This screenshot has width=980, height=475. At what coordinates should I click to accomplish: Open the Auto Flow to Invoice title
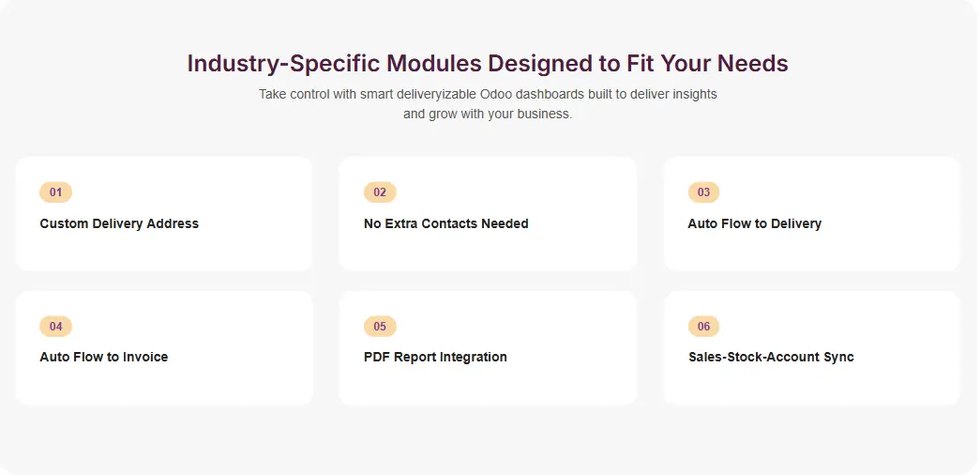(x=104, y=357)
